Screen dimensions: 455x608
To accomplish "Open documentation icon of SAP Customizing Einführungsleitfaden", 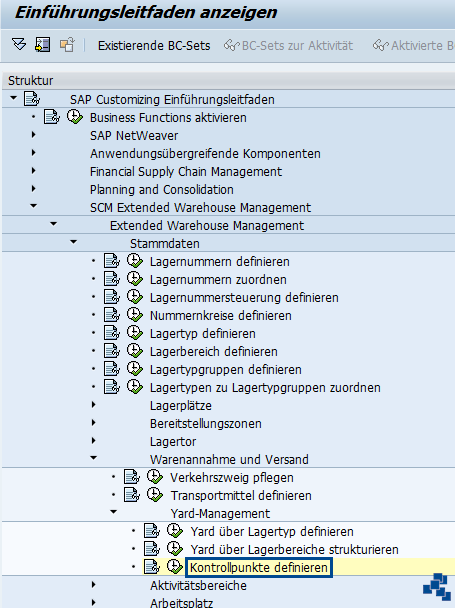I will 32,99.
